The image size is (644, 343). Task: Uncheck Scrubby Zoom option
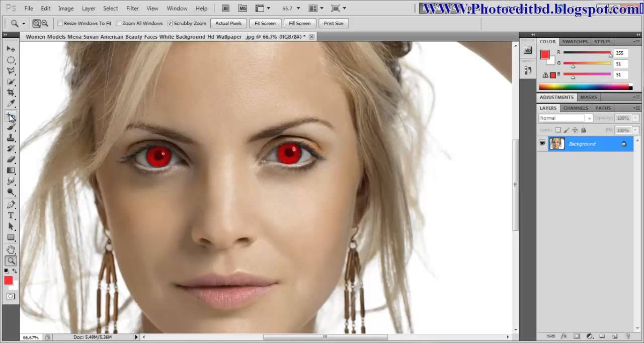click(170, 24)
